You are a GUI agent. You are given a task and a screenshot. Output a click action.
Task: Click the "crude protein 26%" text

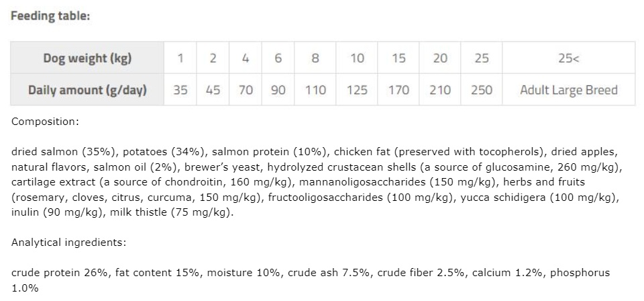59,273
